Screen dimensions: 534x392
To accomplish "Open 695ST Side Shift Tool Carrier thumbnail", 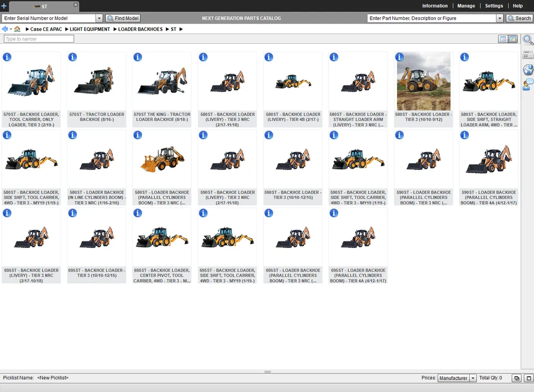I will pos(227,237).
